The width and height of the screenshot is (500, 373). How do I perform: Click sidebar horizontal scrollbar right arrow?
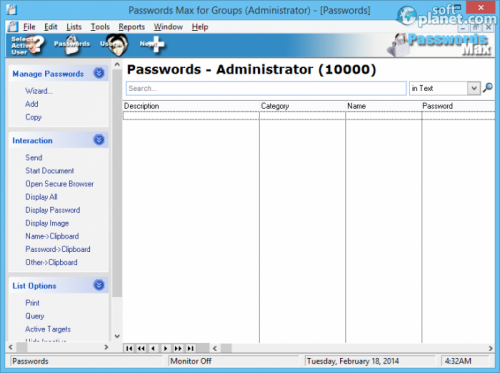106,347
